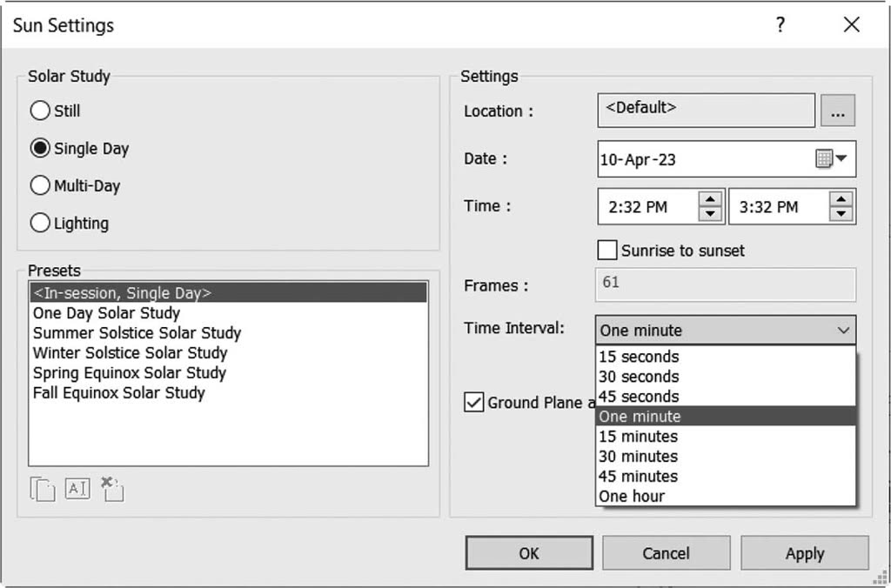Enable the Sunrise to sunset checkbox
The height and width of the screenshot is (588, 891).
click(x=606, y=250)
